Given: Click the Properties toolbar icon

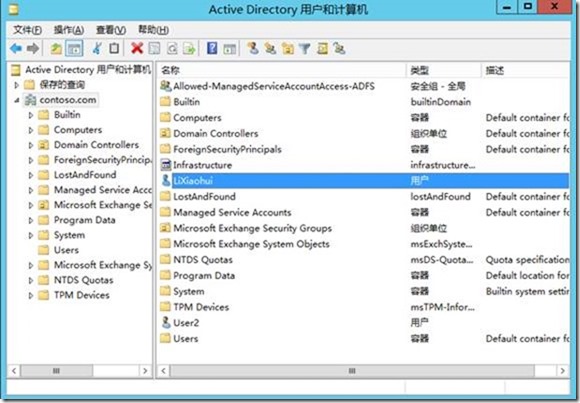Looking at the screenshot, I should point(154,48).
